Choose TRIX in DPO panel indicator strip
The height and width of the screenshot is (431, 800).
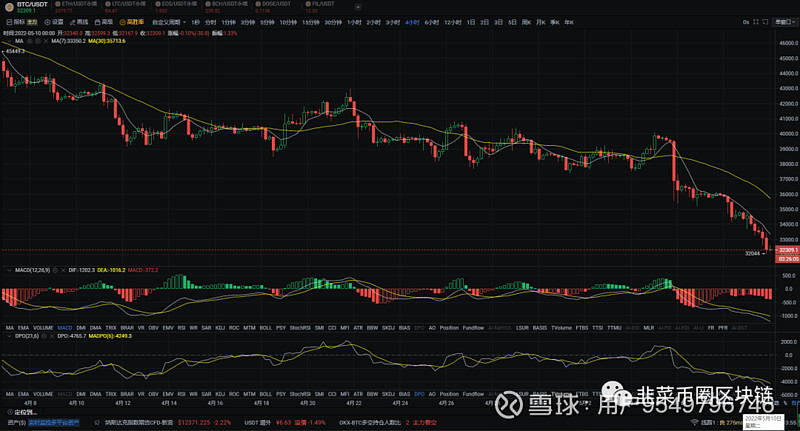pyautogui.click(x=111, y=394)
